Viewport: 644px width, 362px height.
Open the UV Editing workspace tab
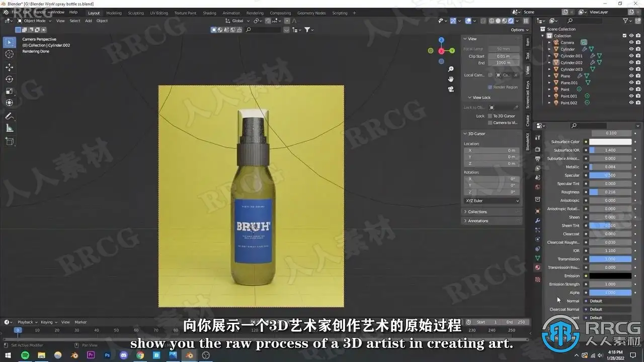point(159,13)
